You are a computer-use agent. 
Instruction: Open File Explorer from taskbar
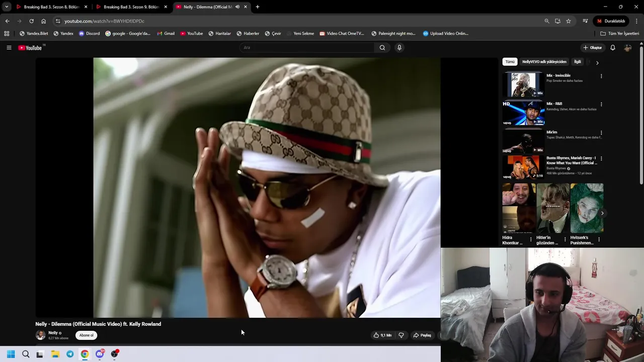[x=55, y=354]
